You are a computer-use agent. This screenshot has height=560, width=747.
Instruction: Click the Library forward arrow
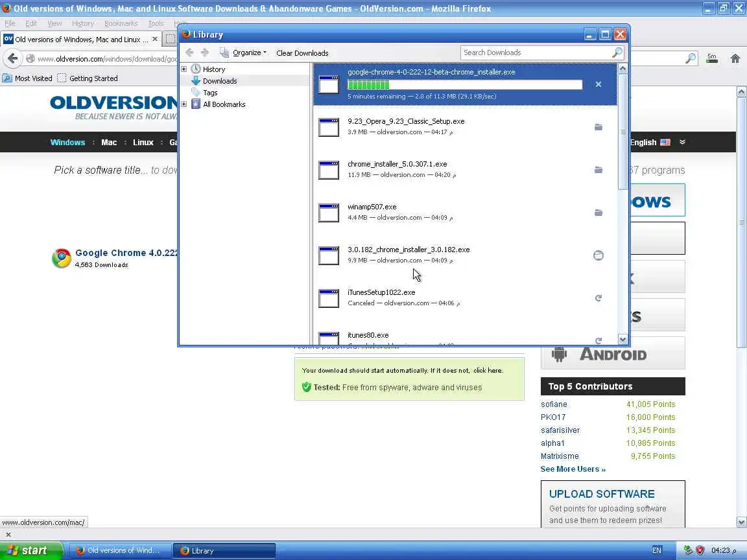pyautogui.click(x=205, y=52)
